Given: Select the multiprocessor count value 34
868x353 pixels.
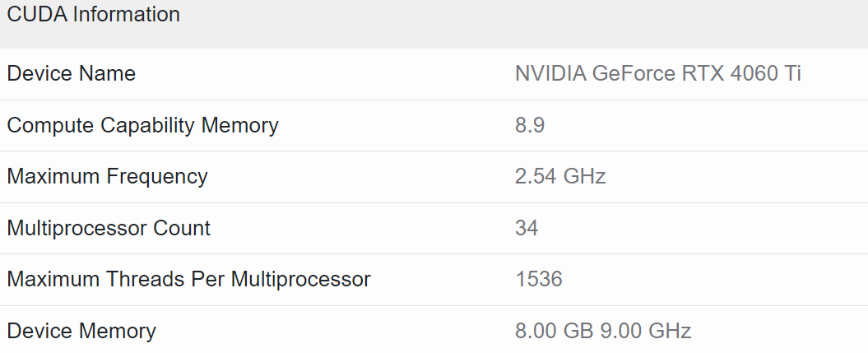Looking at the screenshot, I should [x=527, y=228].
